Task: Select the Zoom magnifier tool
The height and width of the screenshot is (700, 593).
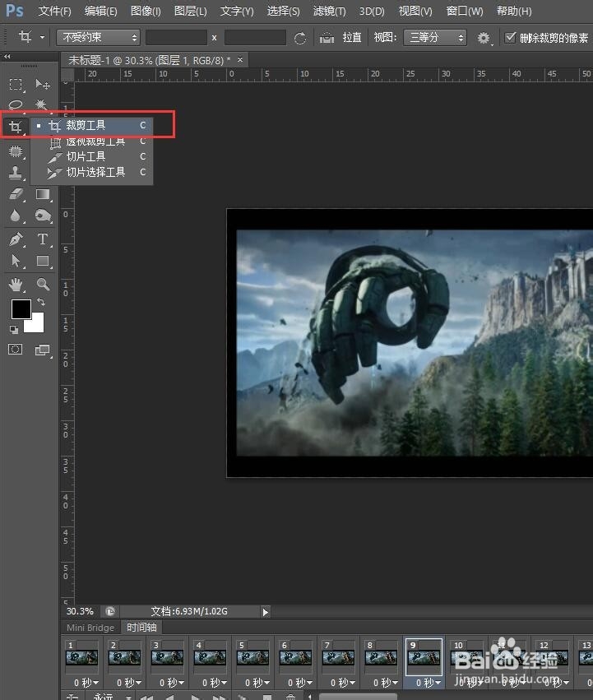Action: (x=43, y=284)
